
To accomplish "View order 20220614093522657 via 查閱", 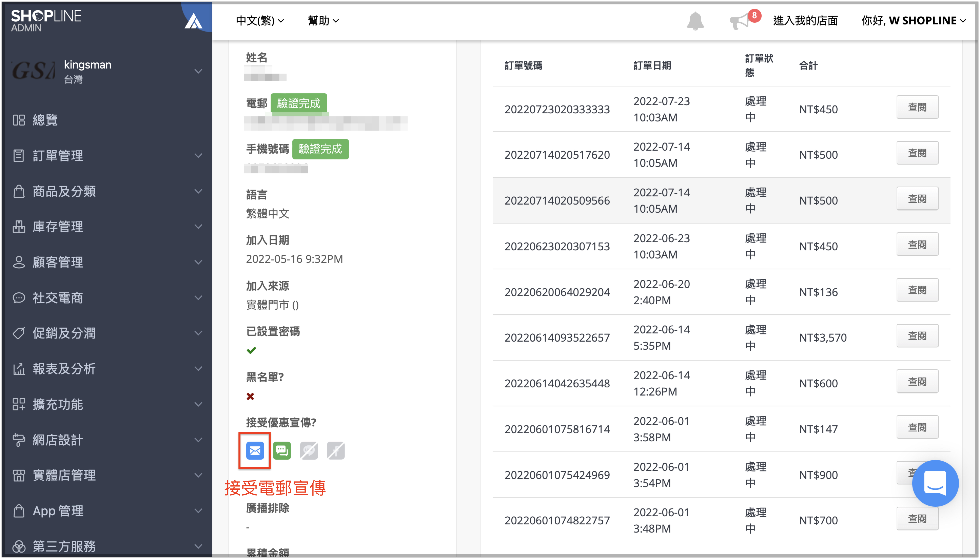I will [x=917, y=336].
